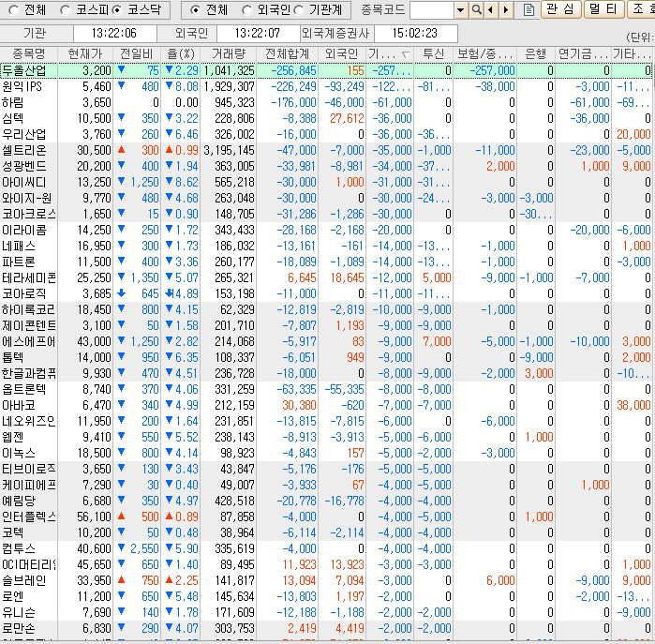Go to next stock with right arrow

[x=506, y=10]
